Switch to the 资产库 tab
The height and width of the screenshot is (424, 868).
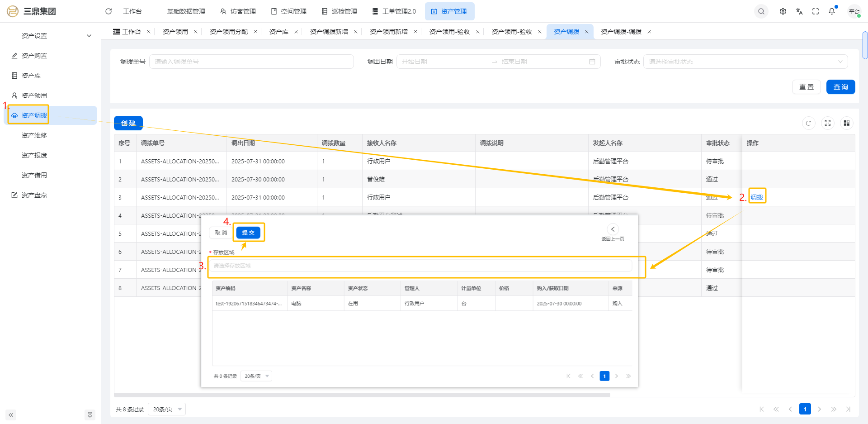point(278,32)
